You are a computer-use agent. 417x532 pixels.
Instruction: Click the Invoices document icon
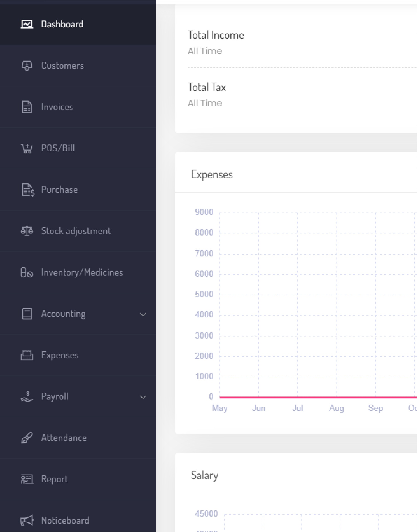pos(27,107)
